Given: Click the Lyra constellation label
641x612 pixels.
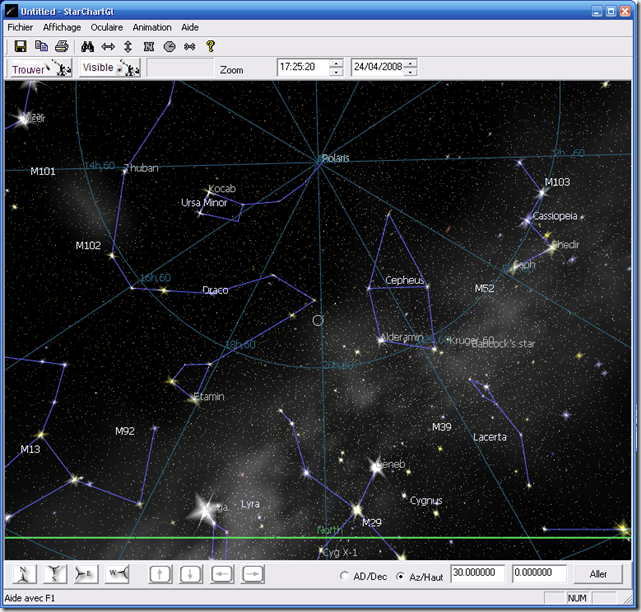Looking at the screenshot, I should tap(250, 504).
